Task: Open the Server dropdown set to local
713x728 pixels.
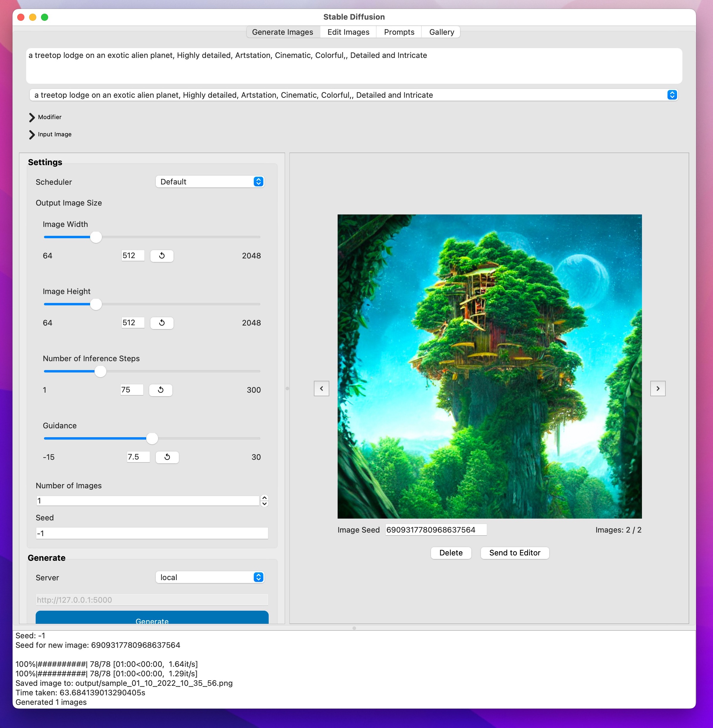Action: click(x=210, y=577)
